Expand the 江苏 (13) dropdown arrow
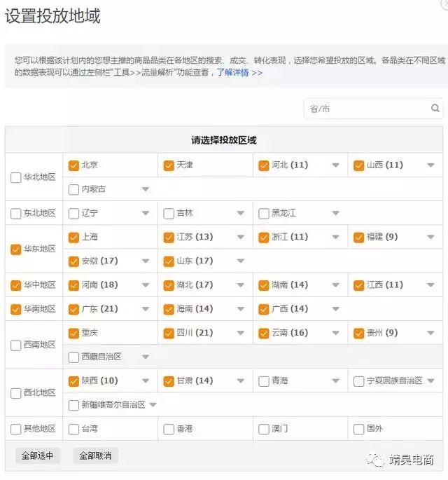Screen dimensions: 448x480 pyautogui.click(x=241, y=237)
